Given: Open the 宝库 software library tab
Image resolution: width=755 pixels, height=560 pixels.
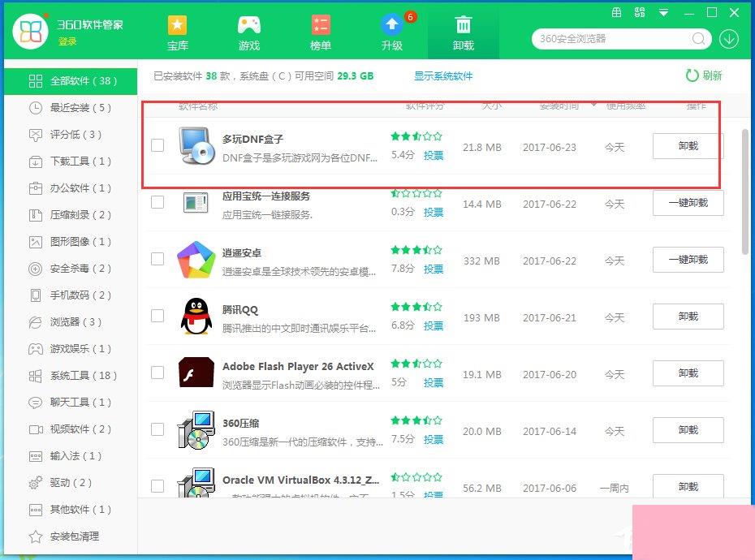Looking at the screenshot, I should pyautogui.click(x=177, y=32).
